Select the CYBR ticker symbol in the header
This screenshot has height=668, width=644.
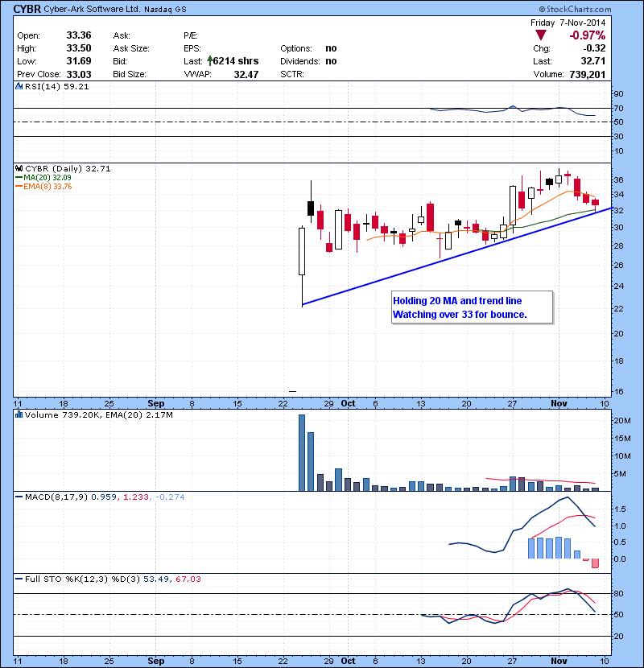pos(27,9)
